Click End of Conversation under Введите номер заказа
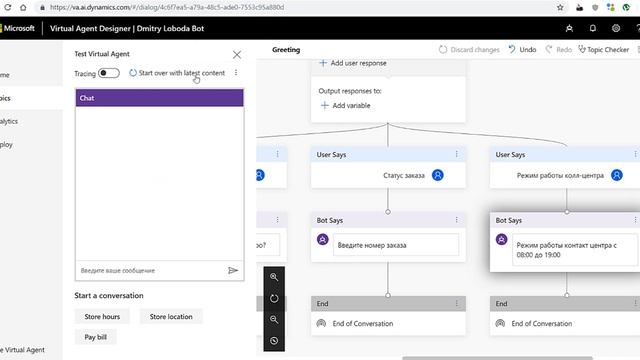 [x=362, y=323]
